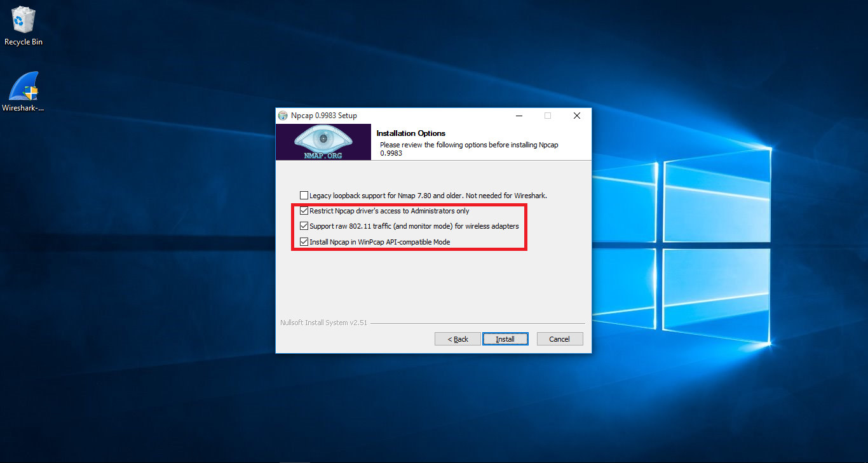This screenshot has height=463, width=868.
Task: Select the Wireshark installer desktop icon
Action: [x=24, y=91]
